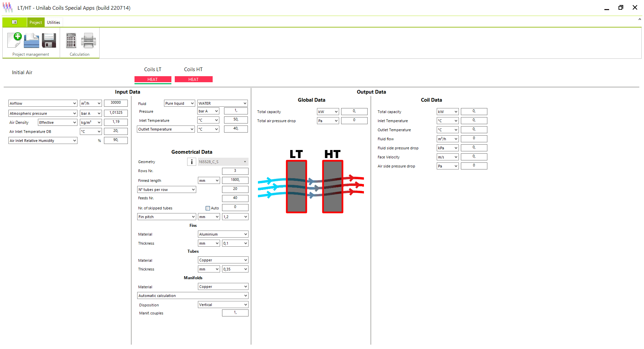Open geometry info with the i button
Screen dimensions: 644x349
pos(192,161)
